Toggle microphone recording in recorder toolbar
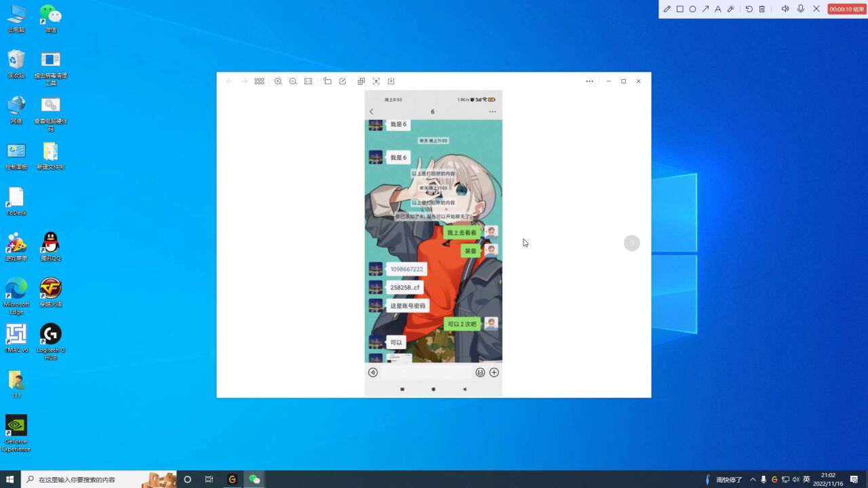The height and width of the screenshot is (488, 868). (x=801, y=9)
